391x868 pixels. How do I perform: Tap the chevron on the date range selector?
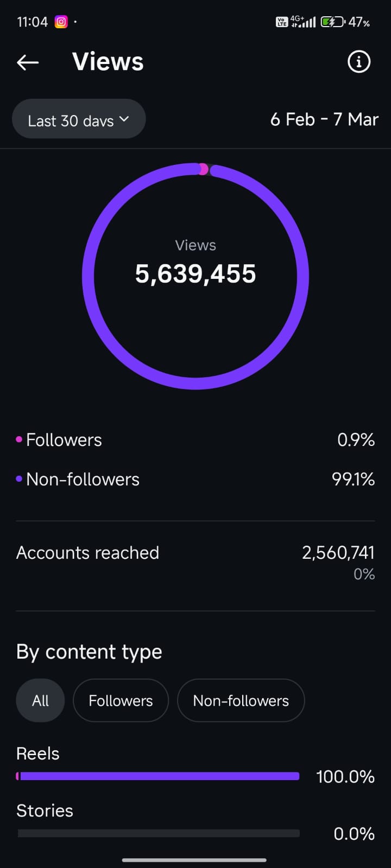coord(124,119)
